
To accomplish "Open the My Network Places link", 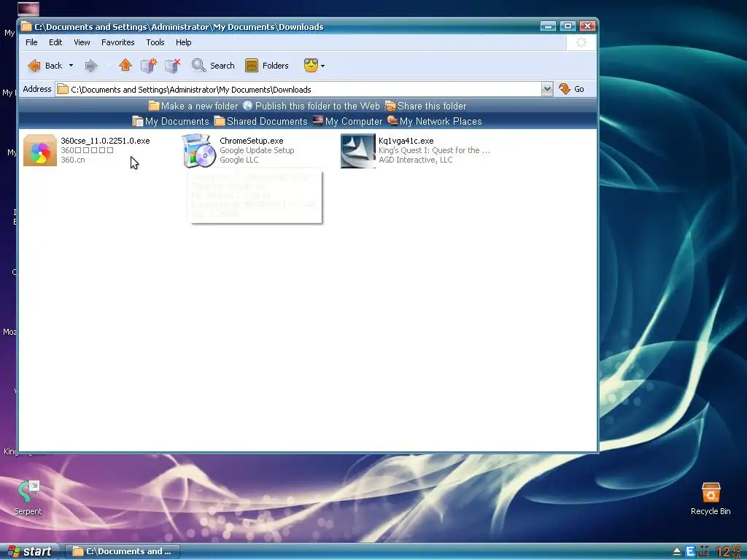I will click(435, 122).
